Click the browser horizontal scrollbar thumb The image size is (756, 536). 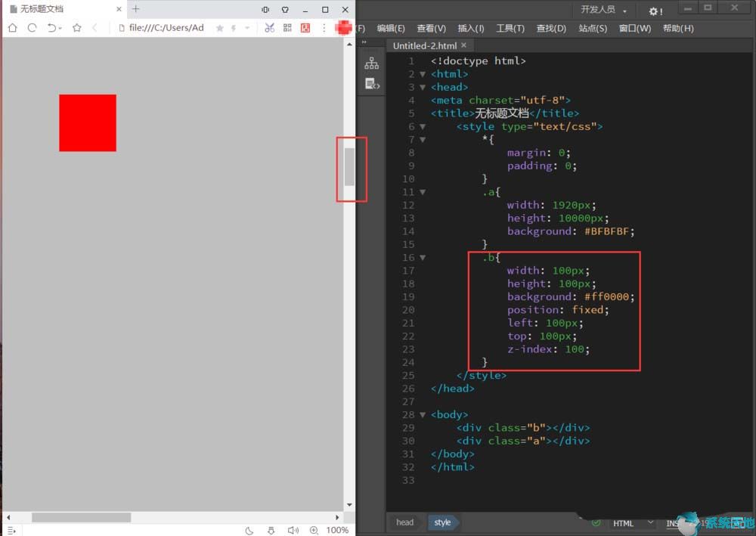pyautogui.click(x=81, y=517)
